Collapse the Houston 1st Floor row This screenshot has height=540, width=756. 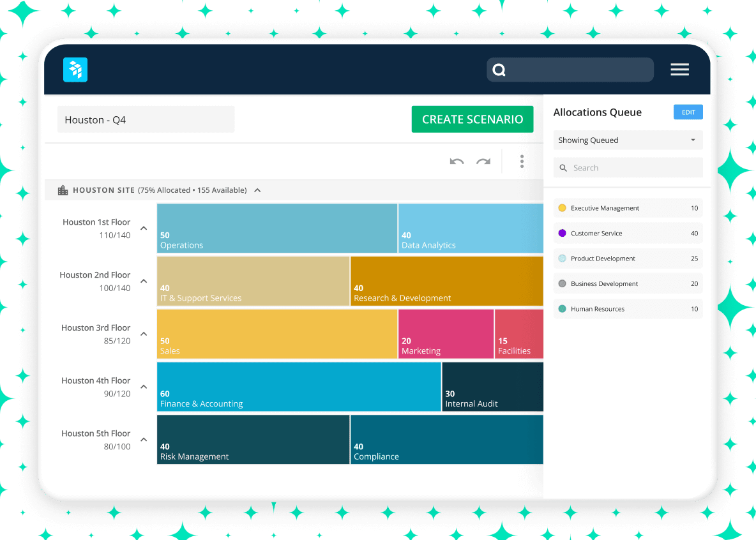coord(144,229)
